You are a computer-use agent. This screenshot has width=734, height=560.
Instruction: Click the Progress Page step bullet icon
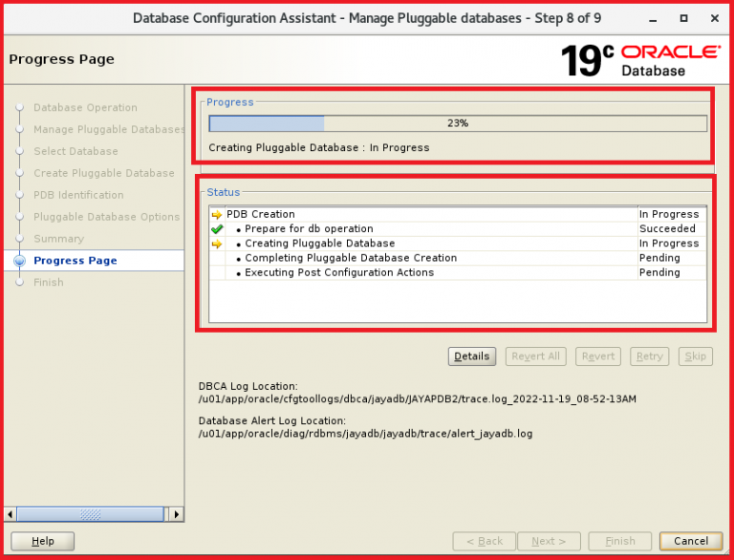pos(19,261)
